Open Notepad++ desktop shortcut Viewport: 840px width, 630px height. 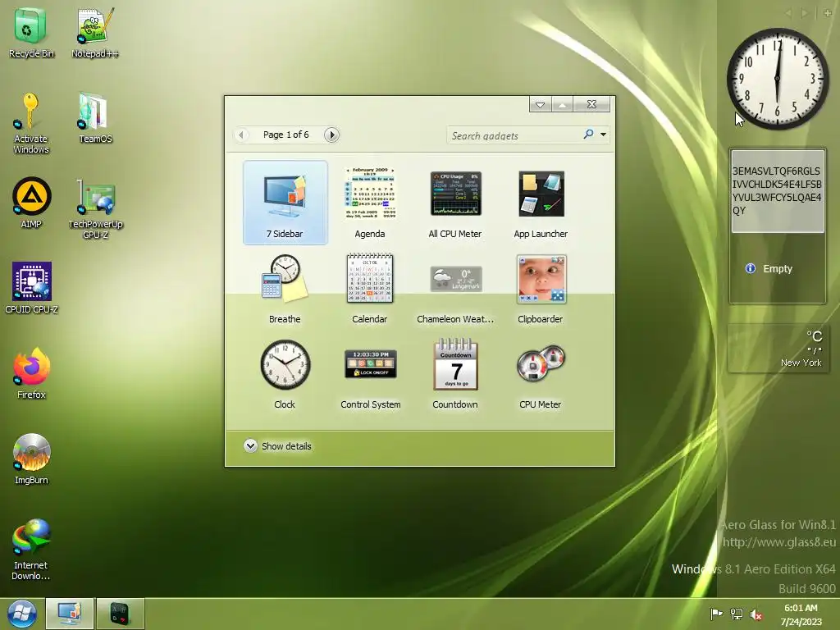coord(95,32)
